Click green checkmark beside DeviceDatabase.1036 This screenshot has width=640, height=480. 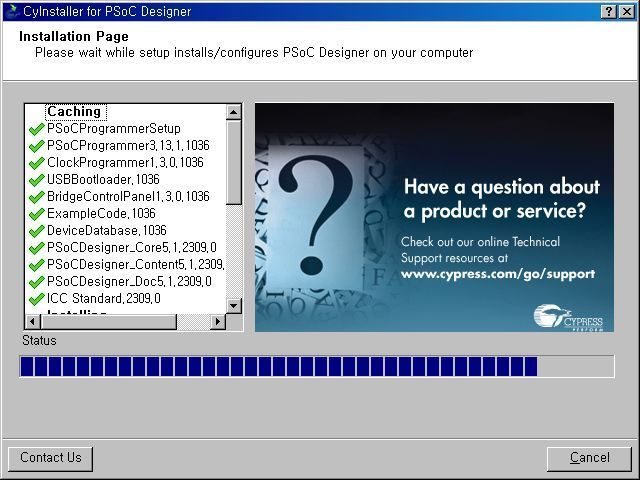click(37, 231)
